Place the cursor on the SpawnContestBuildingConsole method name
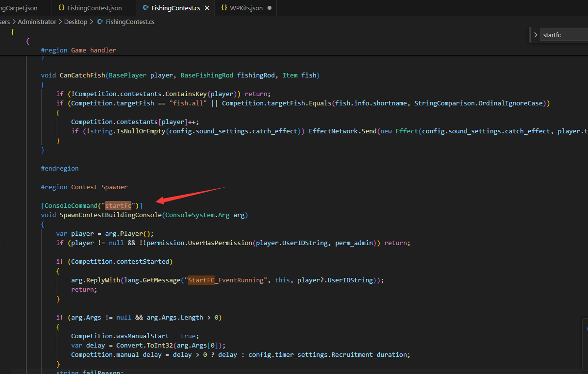This screenshot has height=374, width=588. click(x=111, y=215)
